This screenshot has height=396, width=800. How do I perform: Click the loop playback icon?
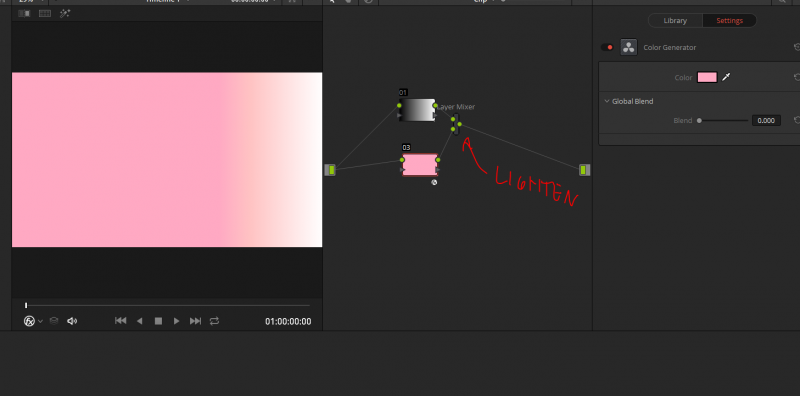click(x=214, y=321)
